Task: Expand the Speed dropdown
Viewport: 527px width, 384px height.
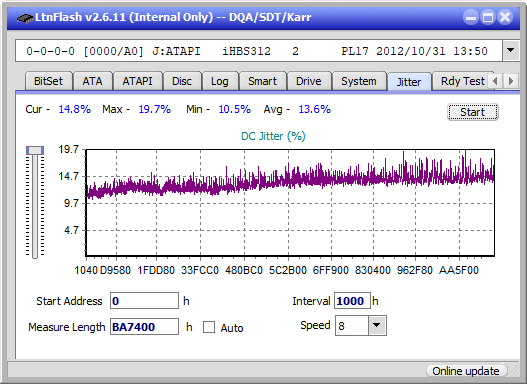Action: (x=377, y=326)
